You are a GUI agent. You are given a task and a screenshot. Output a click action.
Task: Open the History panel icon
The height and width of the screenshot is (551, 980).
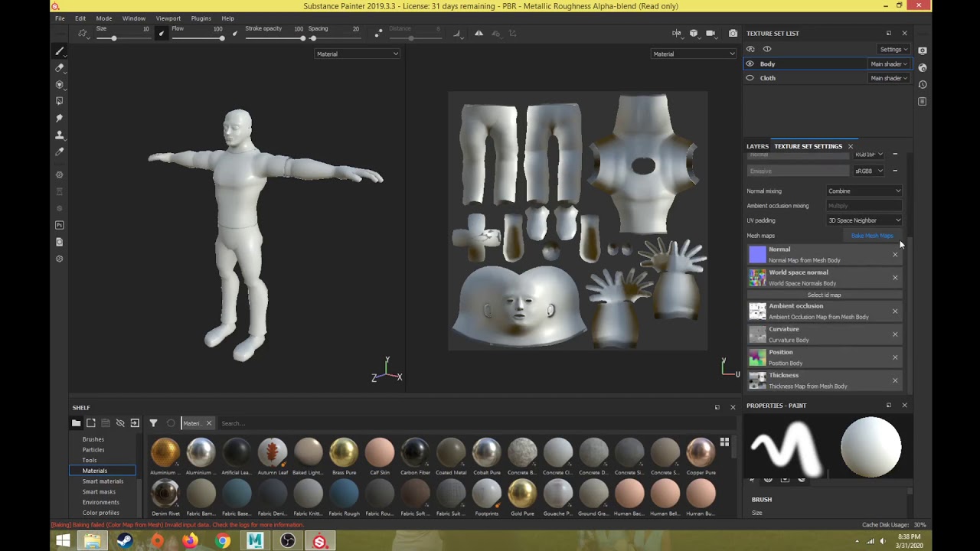(923, 84)
